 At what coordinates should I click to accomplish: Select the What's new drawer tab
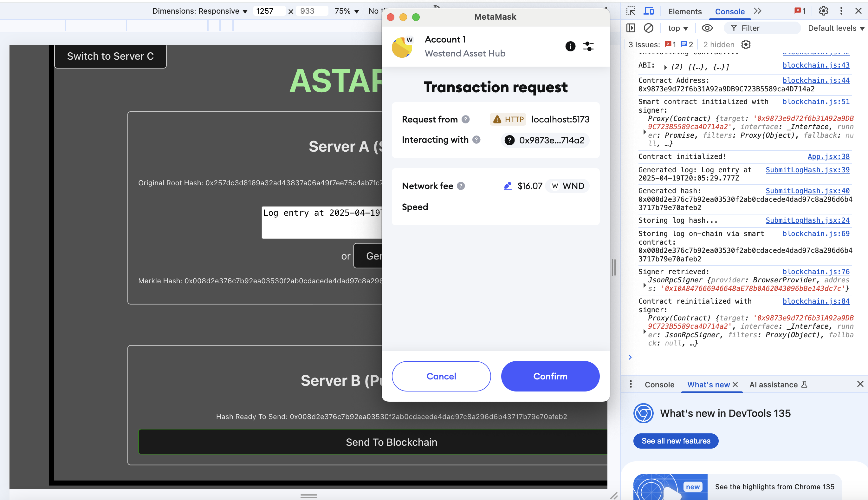pyautogui.click(x=709, y=385)
